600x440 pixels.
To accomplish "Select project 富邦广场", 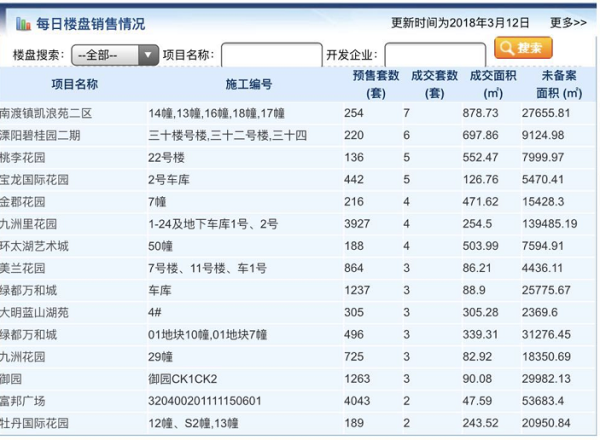I will [23, 401].
